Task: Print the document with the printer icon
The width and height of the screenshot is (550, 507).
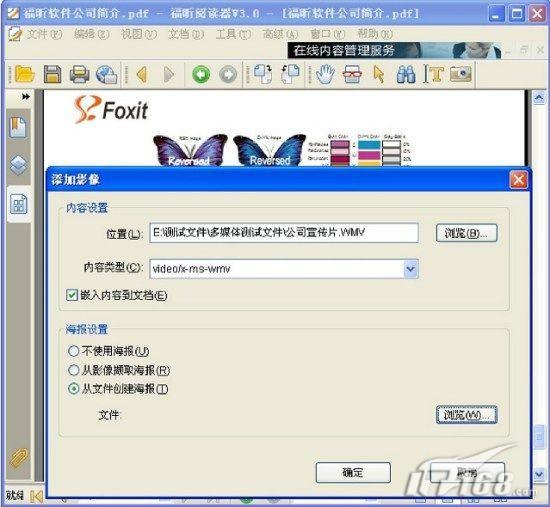Action: point(79,74)
